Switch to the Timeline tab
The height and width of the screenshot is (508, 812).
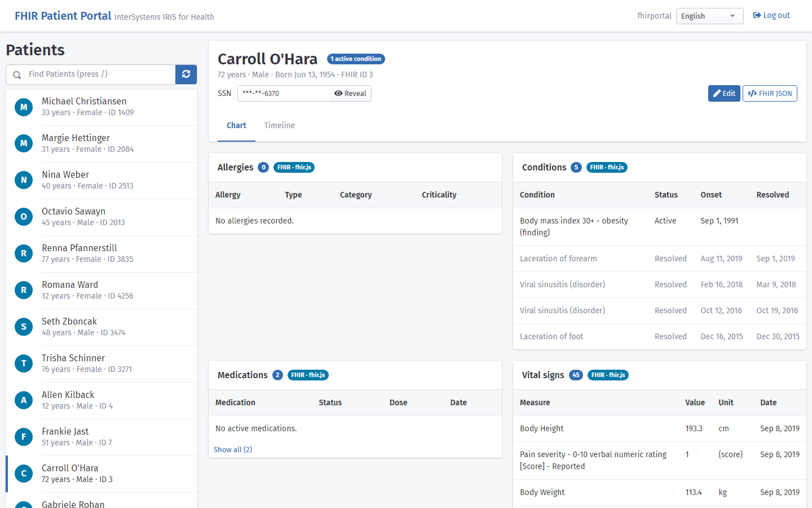tap(280, 125)
